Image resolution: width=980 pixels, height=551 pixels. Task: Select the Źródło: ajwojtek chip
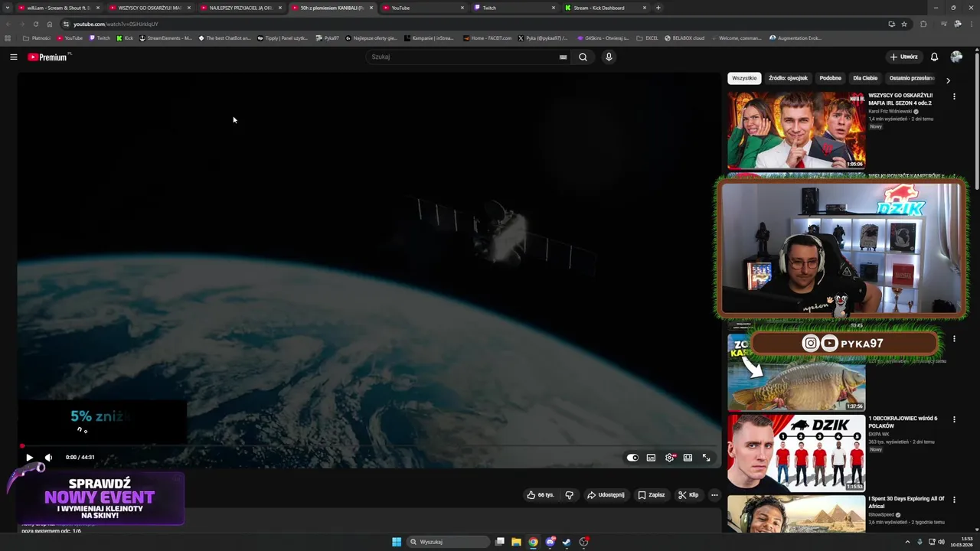pyautogui.click(x=788, y=78)
